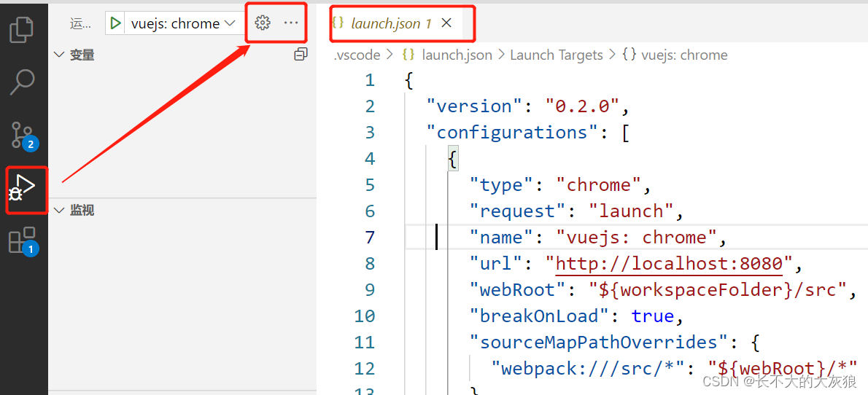This screenshot has width=868, height=395.
Task: Click Collapse All icon in variables panel
Action: point(301,55)
